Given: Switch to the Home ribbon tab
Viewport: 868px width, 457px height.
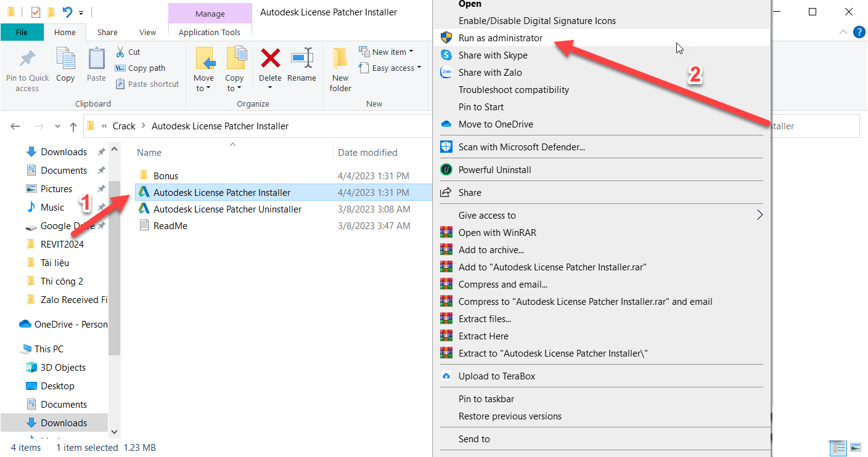Looking at the screenshot, I should point(65,33).
